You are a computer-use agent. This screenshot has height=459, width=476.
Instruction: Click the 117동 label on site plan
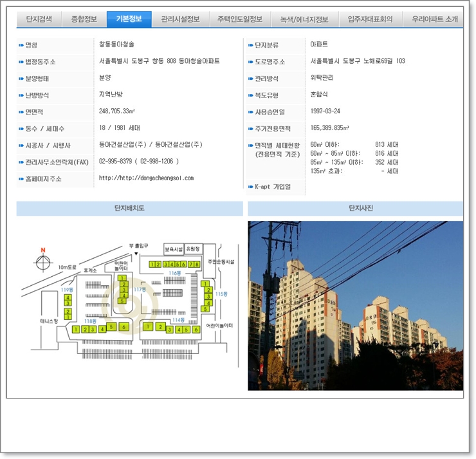[140, 290]
